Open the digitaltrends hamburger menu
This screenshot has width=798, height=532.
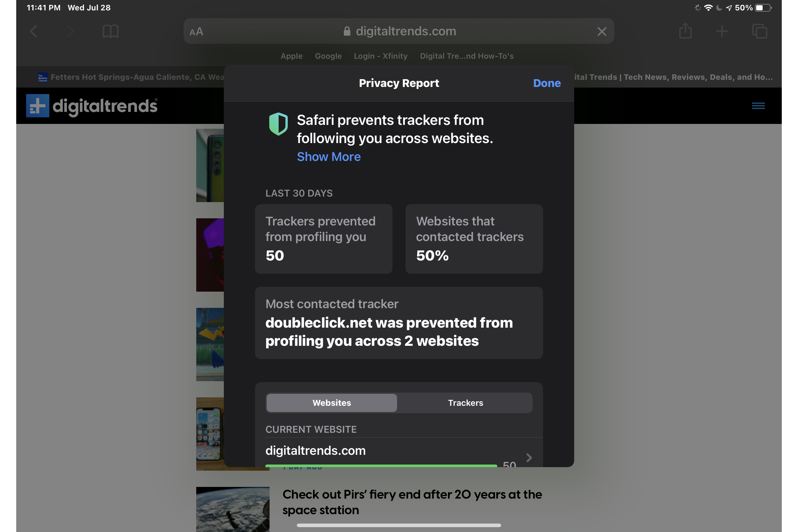tap(758, 106)
